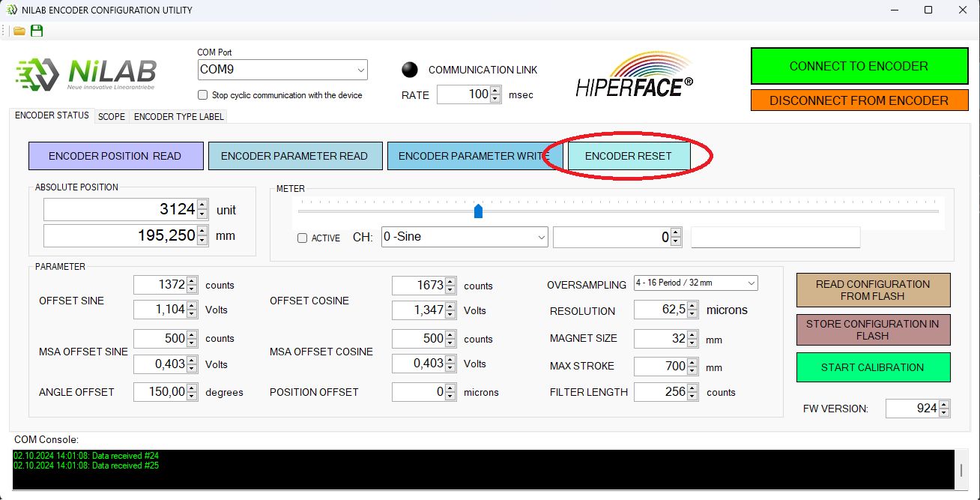Enable stop cyclic communication with the device

(202, 95)
